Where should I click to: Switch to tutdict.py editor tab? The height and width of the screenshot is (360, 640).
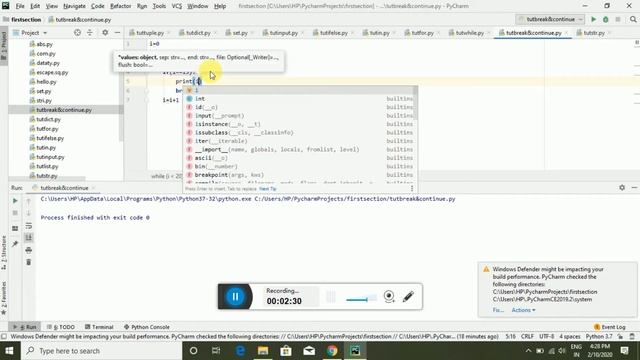[x=198, y=33]
